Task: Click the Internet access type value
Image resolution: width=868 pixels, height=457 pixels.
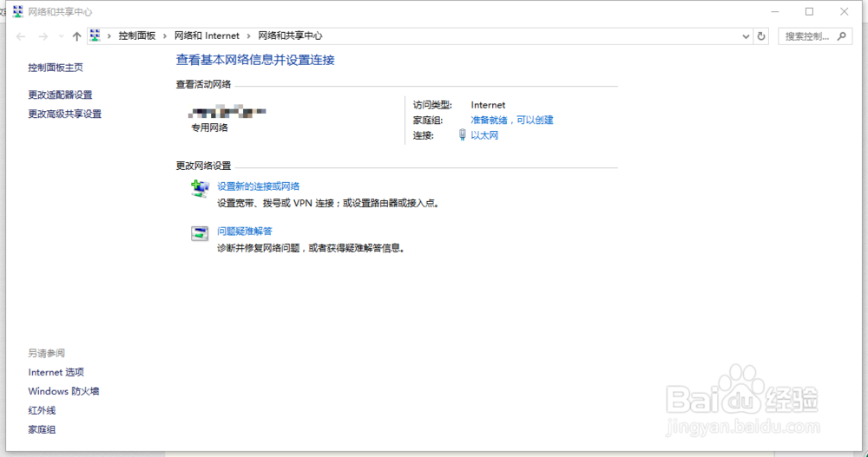Action: coord(488,105)
